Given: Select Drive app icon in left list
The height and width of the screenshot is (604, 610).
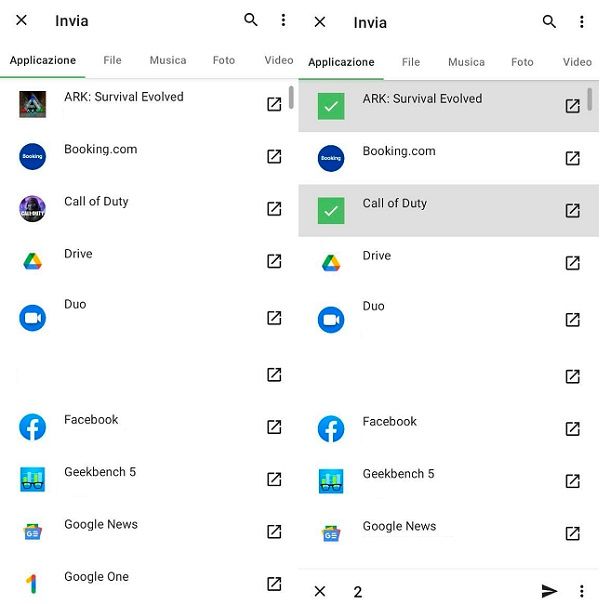Looking at the screenshot, I should 33,261.
